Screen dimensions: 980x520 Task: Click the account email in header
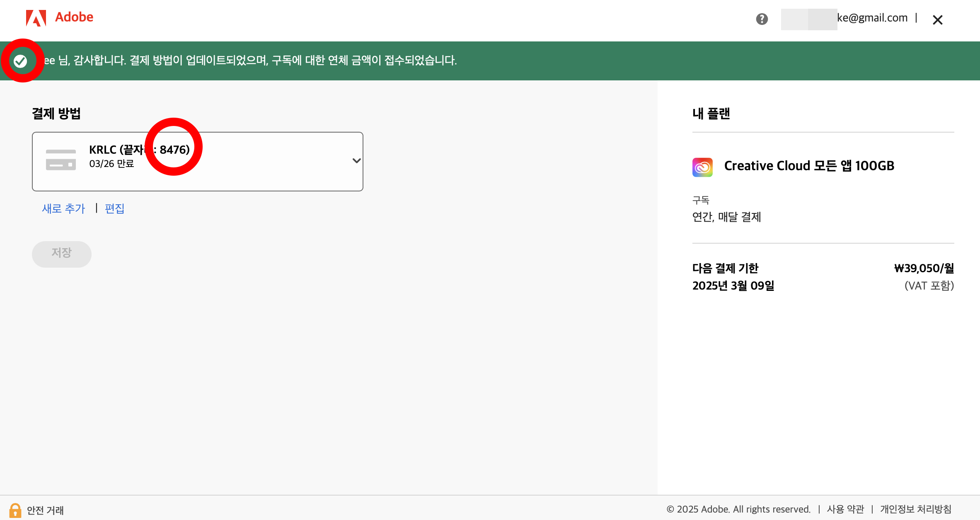click(x=872, y=18)
